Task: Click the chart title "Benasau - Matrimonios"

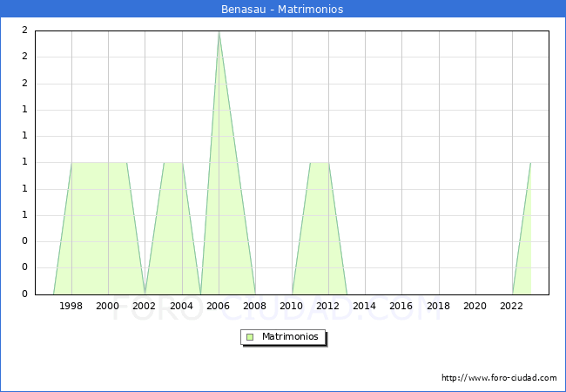Action: [282, 9]
